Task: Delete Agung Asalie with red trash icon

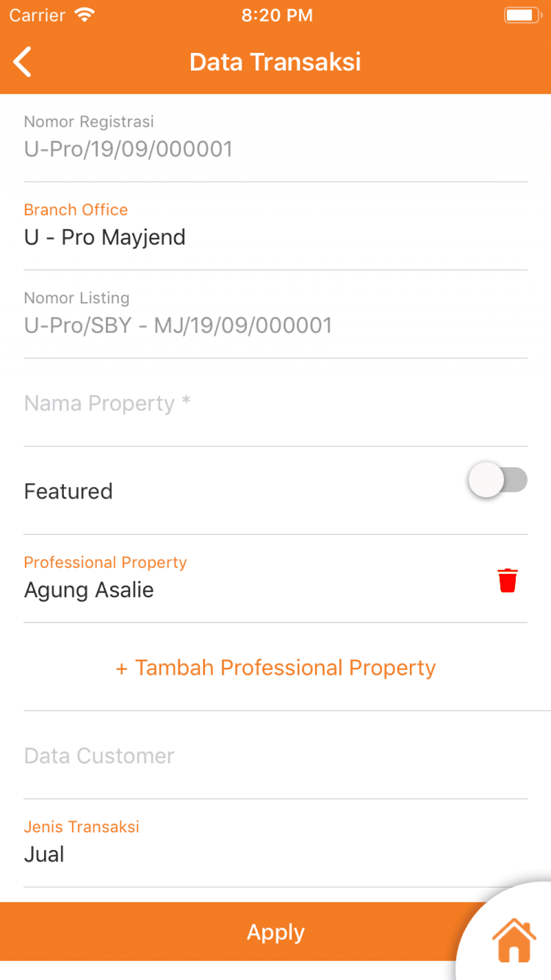Action: 507,580
